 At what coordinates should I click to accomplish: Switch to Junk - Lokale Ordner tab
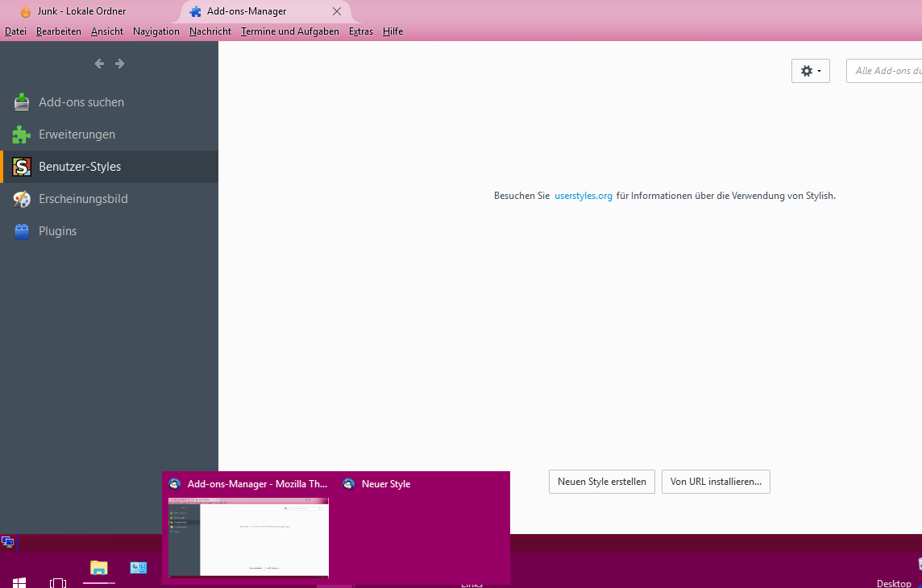click(x=81, y=11)
